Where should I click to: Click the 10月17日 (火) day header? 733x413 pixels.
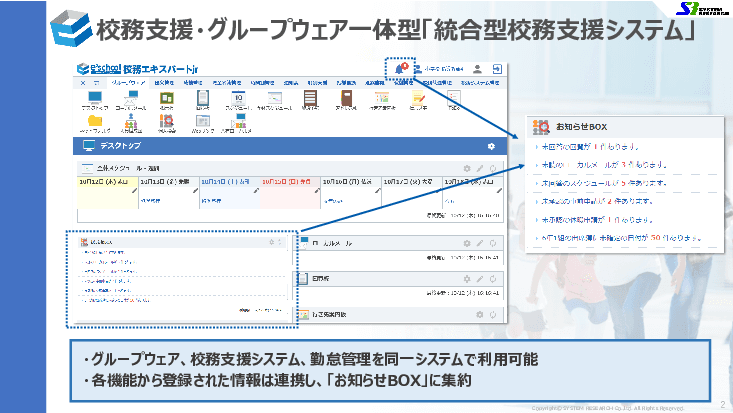point(408,181)
